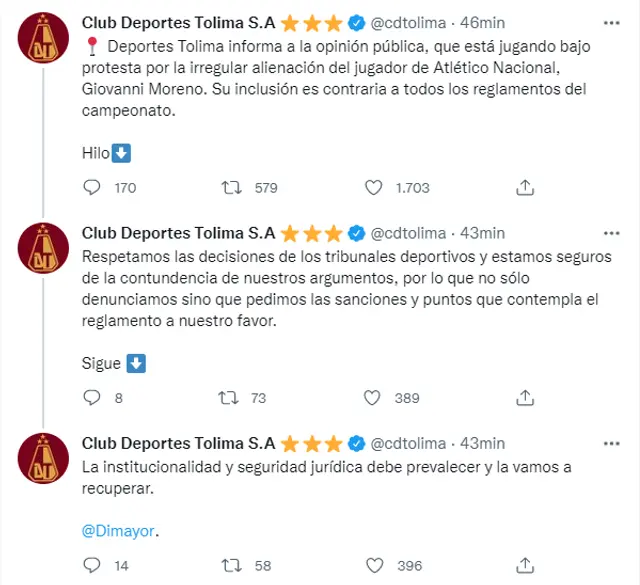The width and height of the screenshot is (640, 585).
Task: Like the second tweet with 389 likes
Action: coord(374,397)
